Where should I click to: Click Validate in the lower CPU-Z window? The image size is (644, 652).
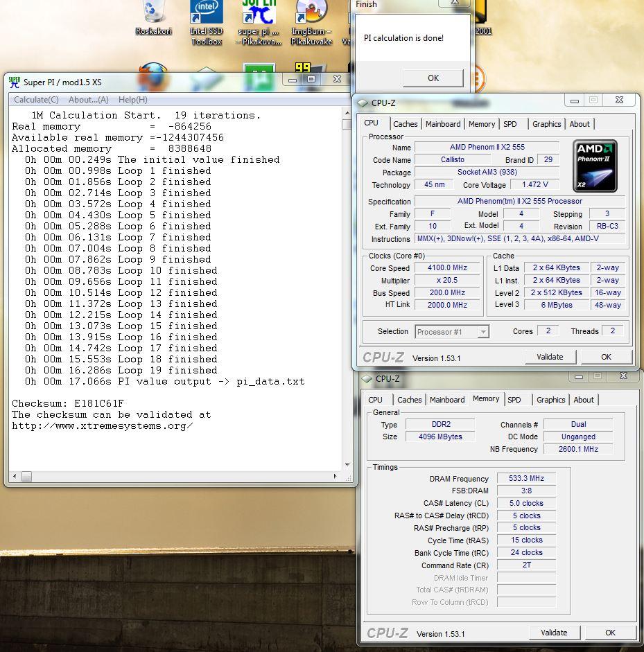pyautogui.click(x=554, y=633)
